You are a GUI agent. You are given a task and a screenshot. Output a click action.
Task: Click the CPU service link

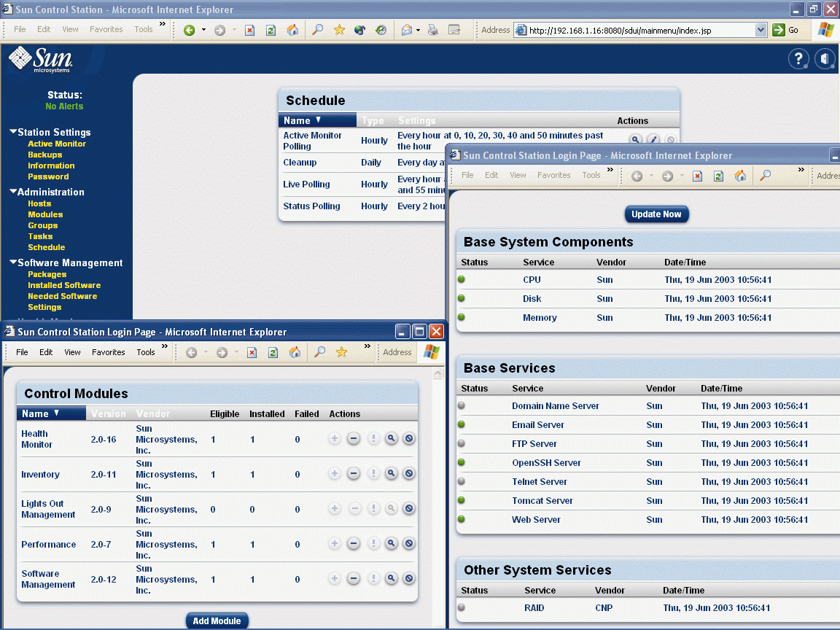pos(532,280)
